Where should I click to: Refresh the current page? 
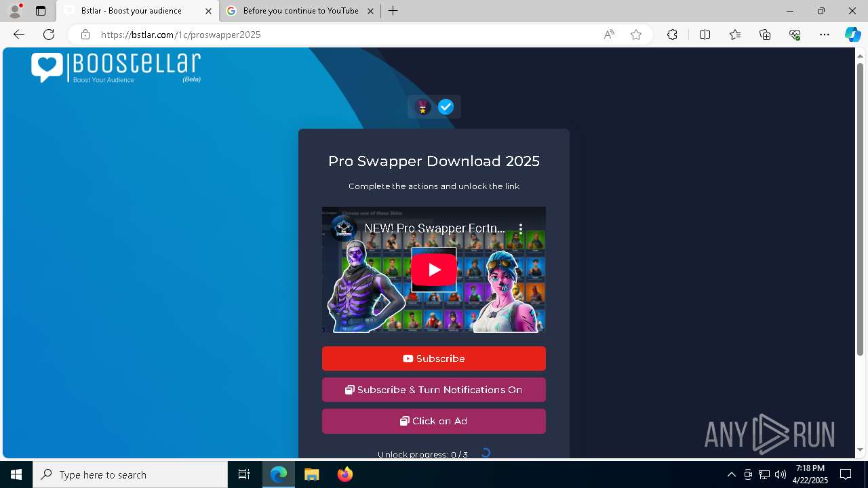[x=49, y=35]
